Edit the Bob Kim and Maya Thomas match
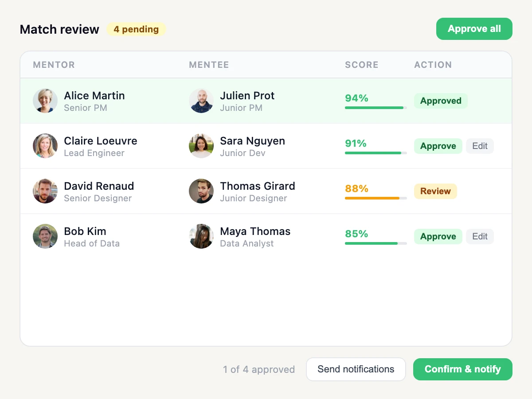 (x=480, y=236)
